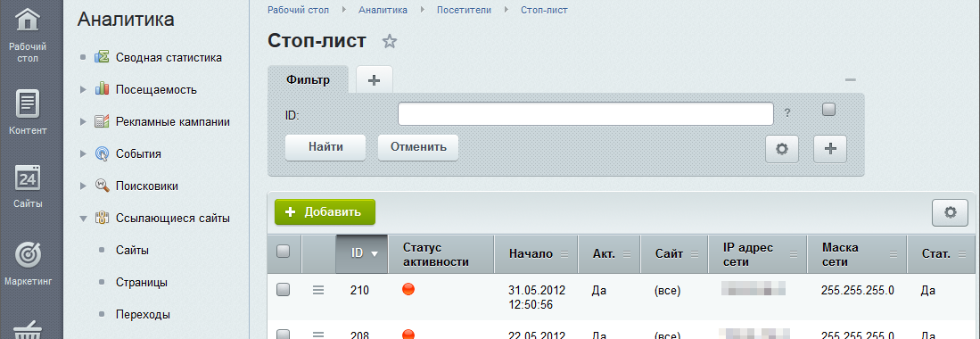Click red activity status indicator of row 210
Image resolution: width=980 pixels, height=339 pixels.
coord(408,289)
